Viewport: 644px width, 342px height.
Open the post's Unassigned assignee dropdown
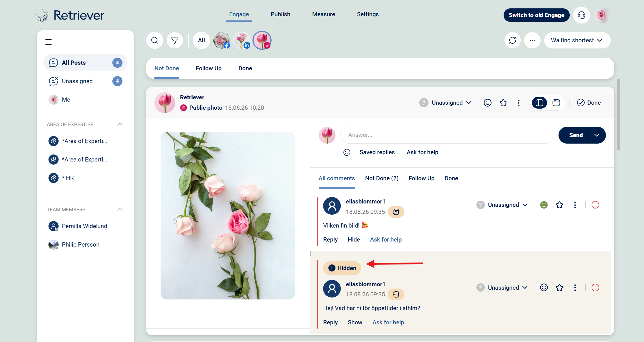click(446, 103)
